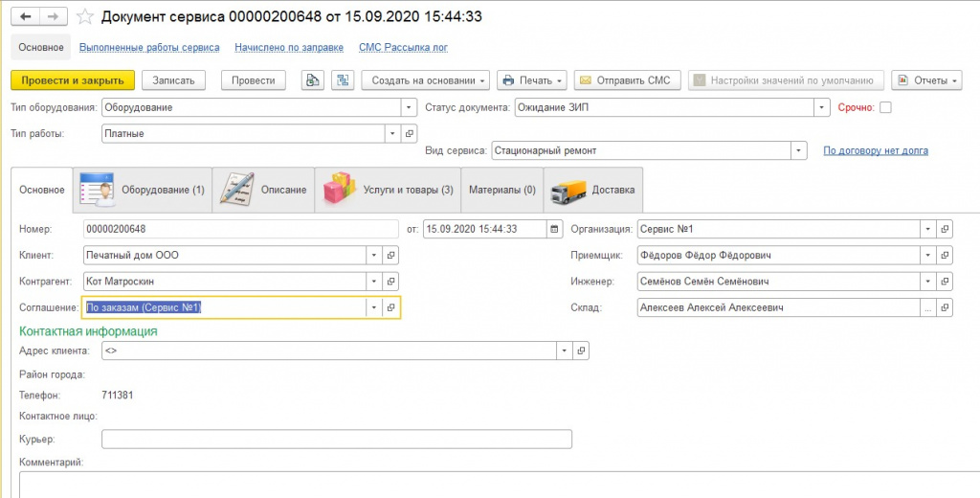The width and height of the screenshot is (980, 498).
Task: Expand the Соглашение dropdown arrow
Action: tap(374, 307)
